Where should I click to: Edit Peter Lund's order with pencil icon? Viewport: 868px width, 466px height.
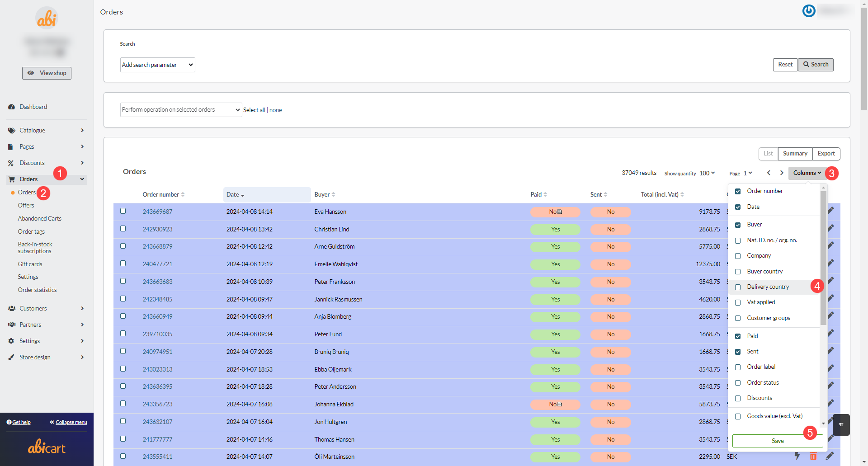[x=831, y=333]
